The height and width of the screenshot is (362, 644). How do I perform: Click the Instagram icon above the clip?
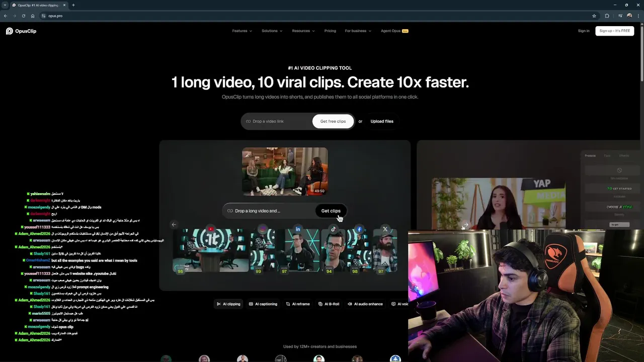coord(263,229)
